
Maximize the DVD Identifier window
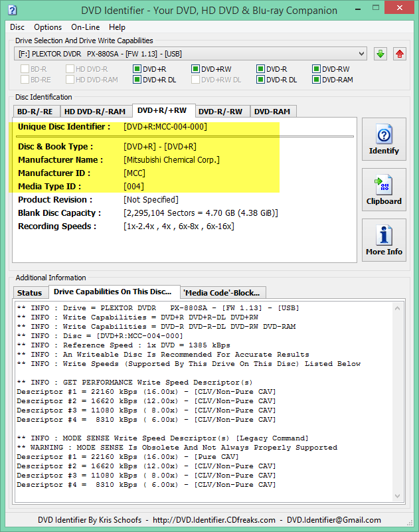pyautogui.click(x=376, y=8)
